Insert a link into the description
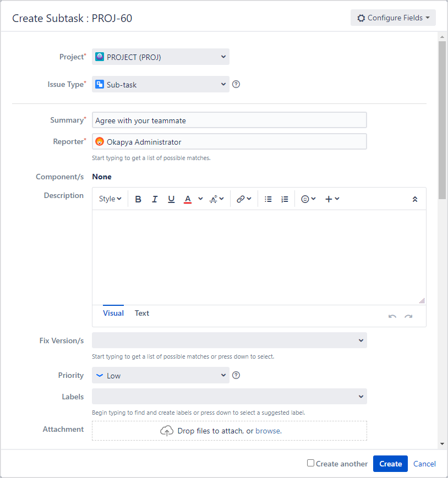The image size is (448, 478). [241, 199]
